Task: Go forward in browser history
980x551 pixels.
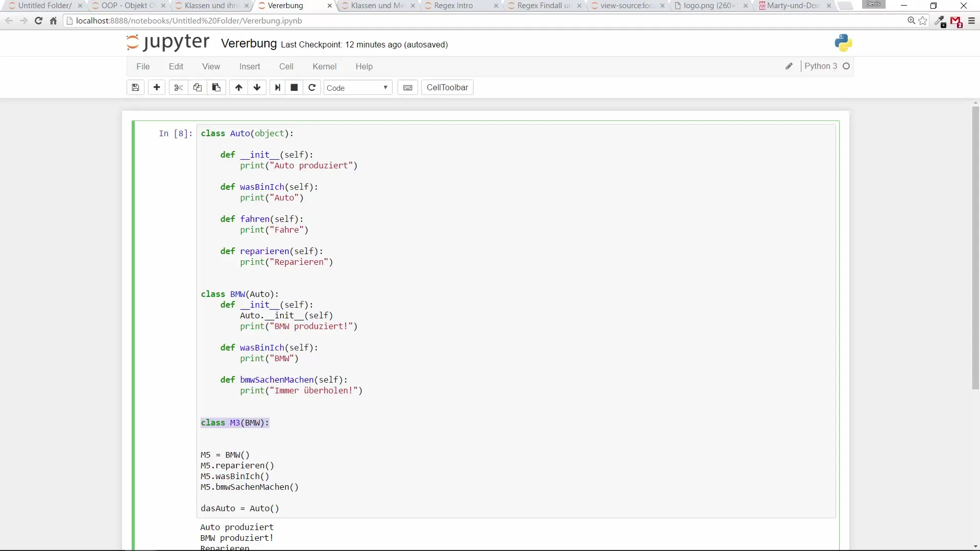Action: tap(23, 21)
